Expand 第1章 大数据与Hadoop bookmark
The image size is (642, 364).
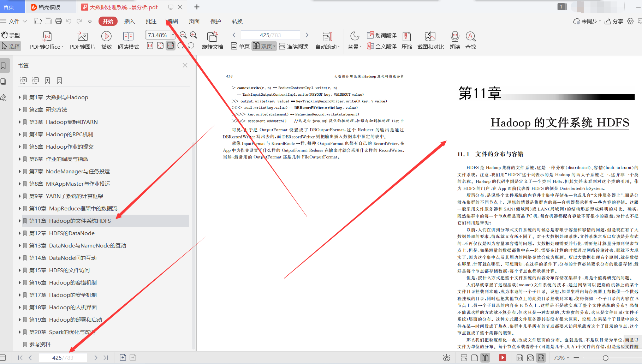click(20, 97)
